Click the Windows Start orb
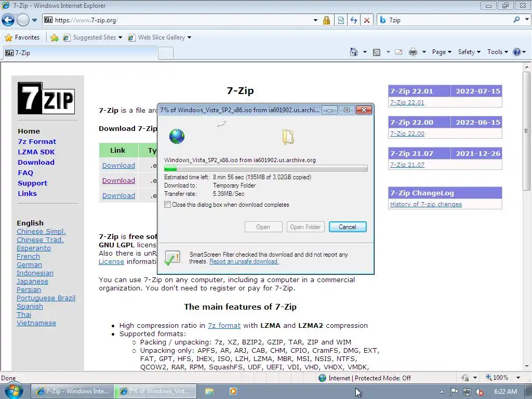Viewport: 532px width, 399px height. tap(14, 391)
